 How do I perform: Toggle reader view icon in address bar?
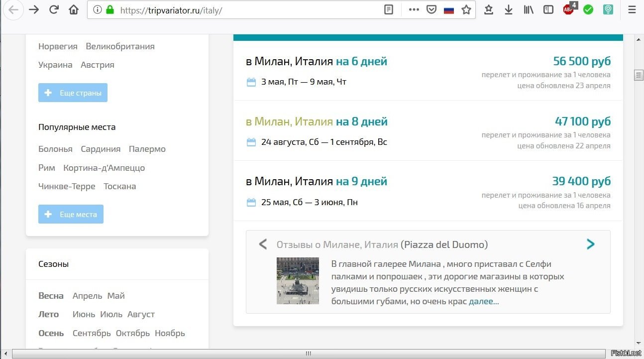click(389, 10)
